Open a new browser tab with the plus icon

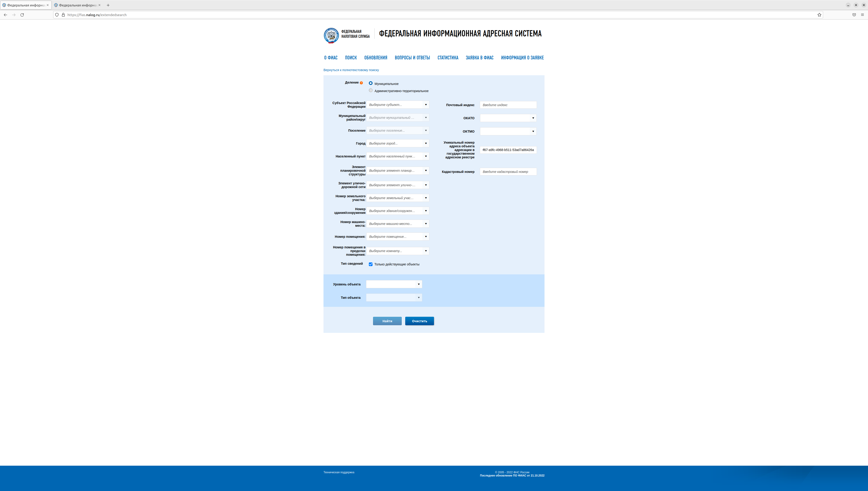coord(108,5)
